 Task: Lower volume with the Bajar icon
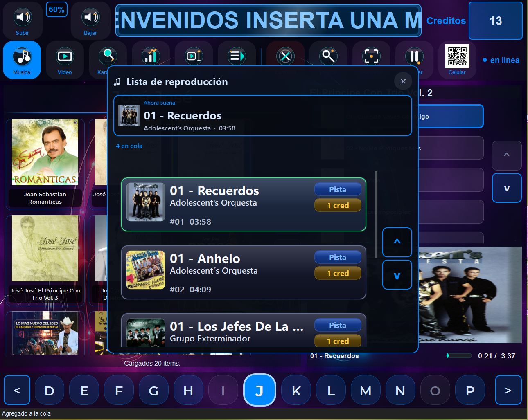point(90,21)
